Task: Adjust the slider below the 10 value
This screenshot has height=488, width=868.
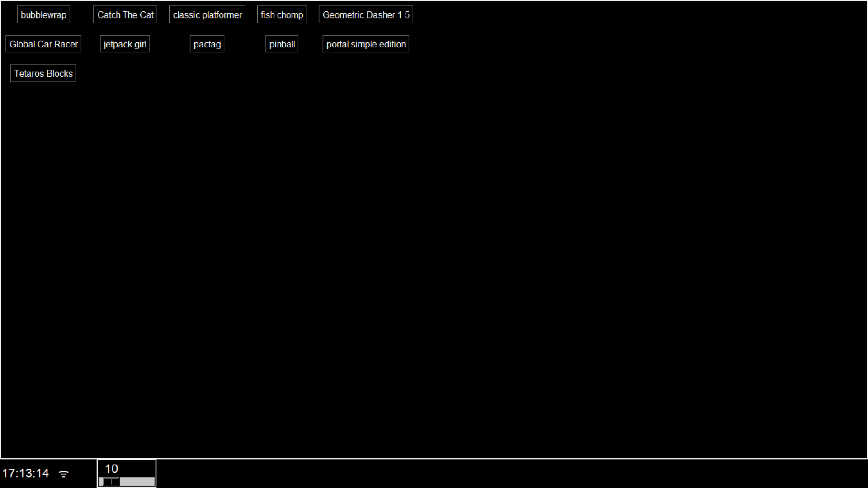Action: pos(127,482)
